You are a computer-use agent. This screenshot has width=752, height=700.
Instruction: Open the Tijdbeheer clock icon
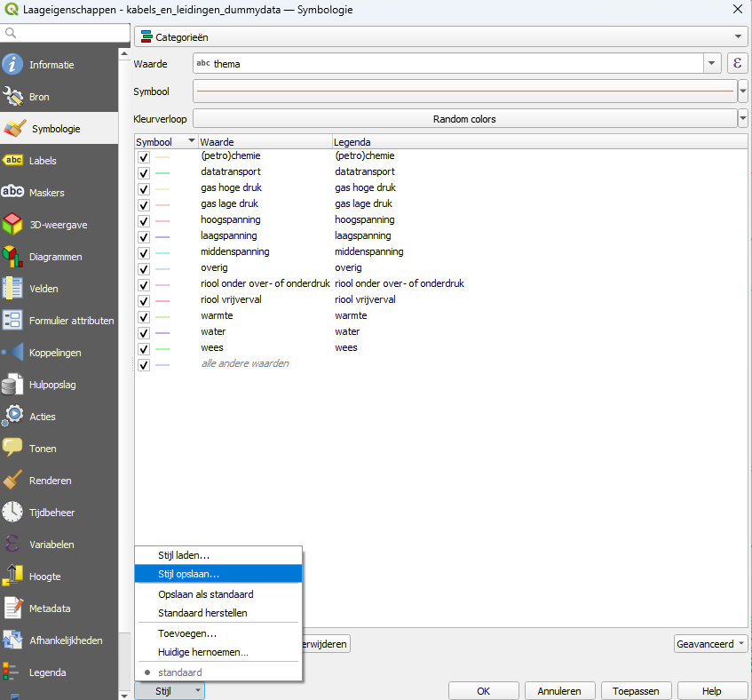click(x=12, y=512)
